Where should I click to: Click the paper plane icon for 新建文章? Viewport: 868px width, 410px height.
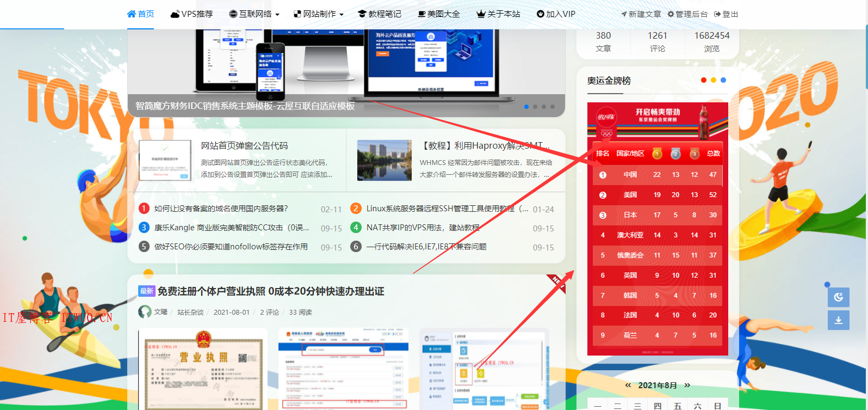click(624, 14)
